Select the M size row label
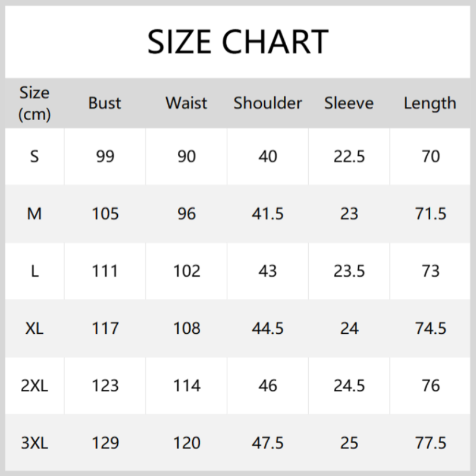Viewport: 476px width, 476px height. [x=35, y=214]
